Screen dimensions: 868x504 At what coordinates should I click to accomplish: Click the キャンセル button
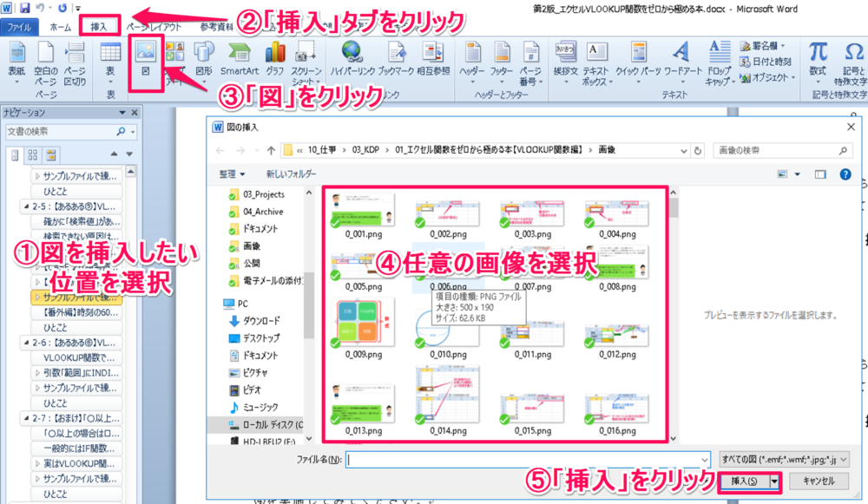(819, 481)
